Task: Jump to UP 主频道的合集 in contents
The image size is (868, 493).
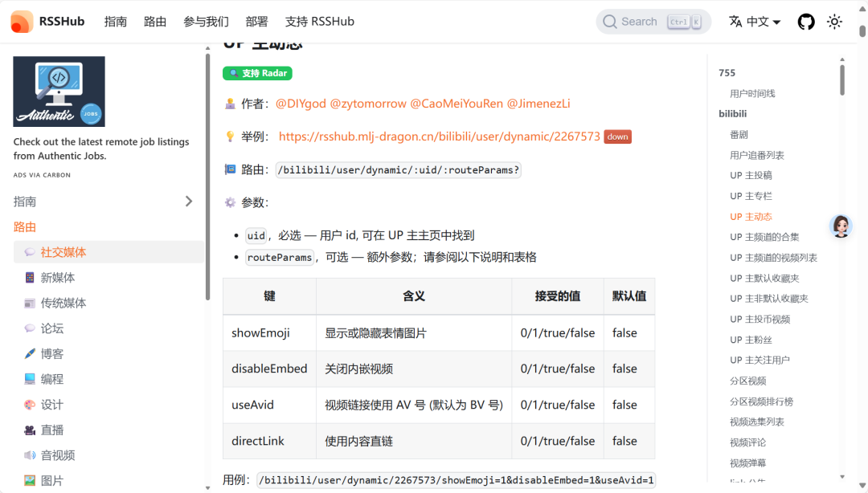Action: click(x=764, y=237)
